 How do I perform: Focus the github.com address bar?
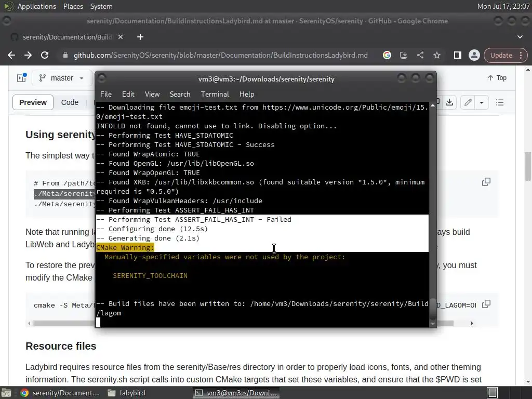pos(220,55)
